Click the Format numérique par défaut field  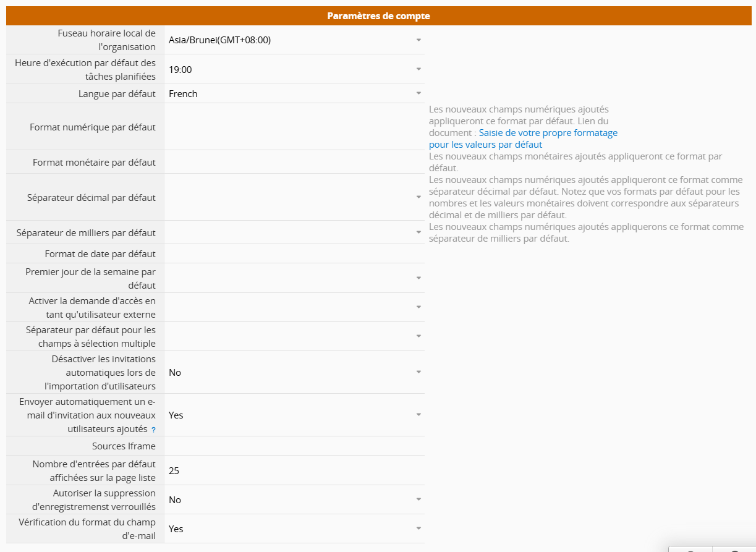pos(294,127)
